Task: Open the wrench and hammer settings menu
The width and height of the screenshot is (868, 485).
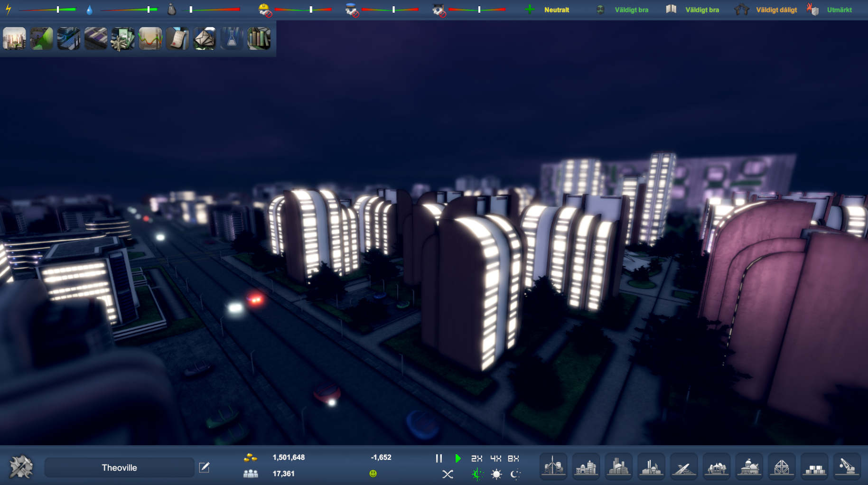Action: coord(21,467)
